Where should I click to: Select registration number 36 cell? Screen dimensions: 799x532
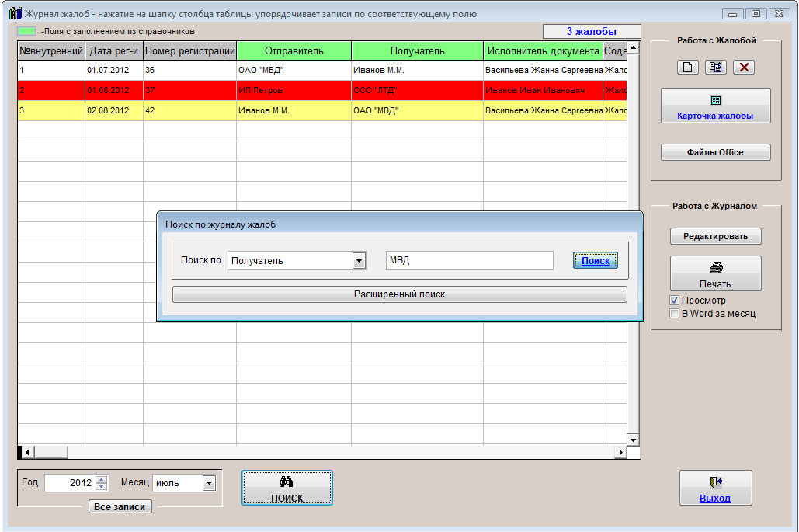click(x=189, y=71)
